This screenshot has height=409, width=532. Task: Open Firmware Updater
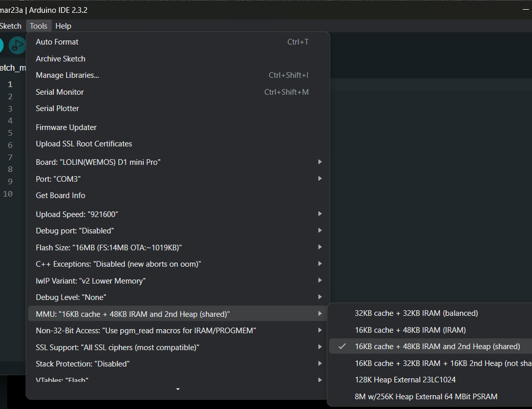(178, 127)
